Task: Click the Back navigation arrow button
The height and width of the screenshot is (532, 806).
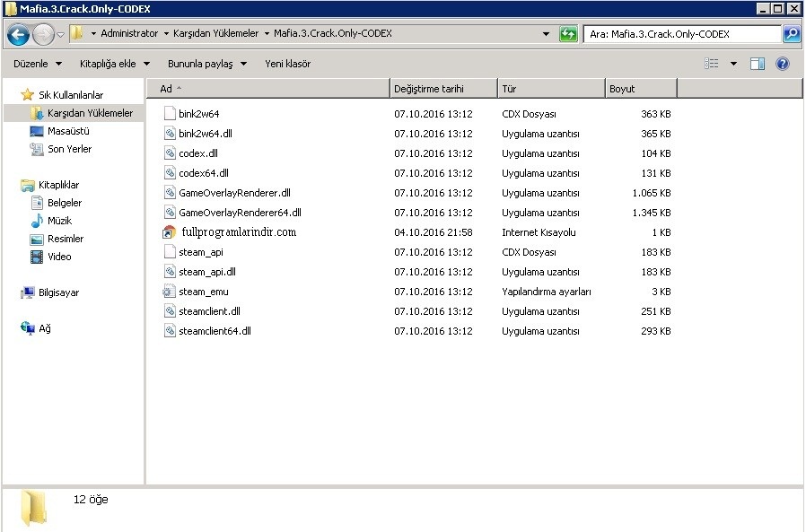Action: coord(18,34)
